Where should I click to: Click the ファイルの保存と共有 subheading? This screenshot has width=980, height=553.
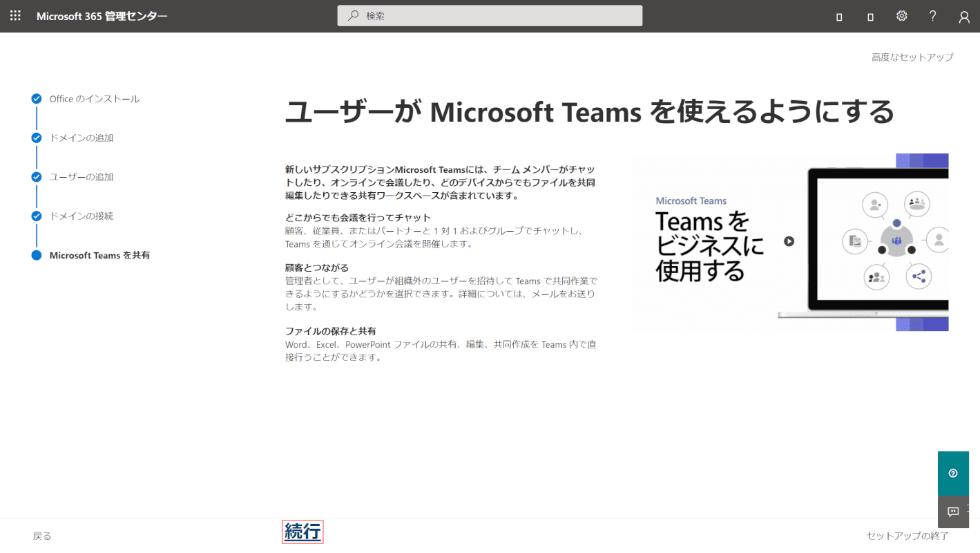331,331
